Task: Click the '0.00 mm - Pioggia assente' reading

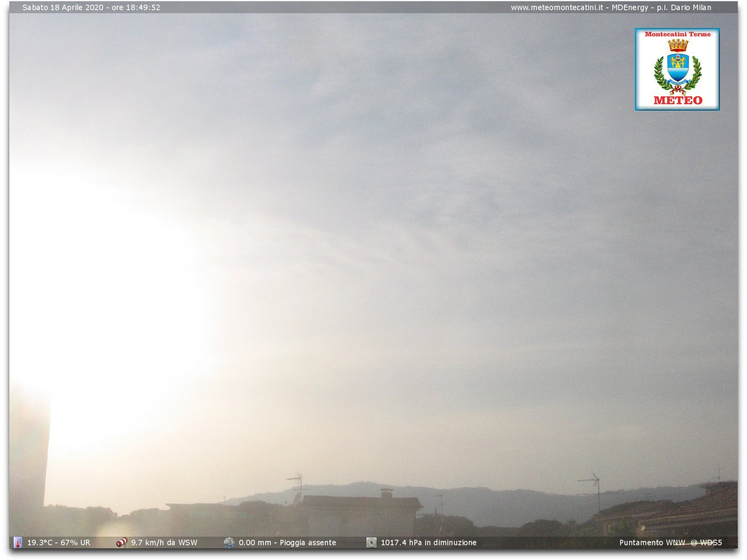Action: 288,543
